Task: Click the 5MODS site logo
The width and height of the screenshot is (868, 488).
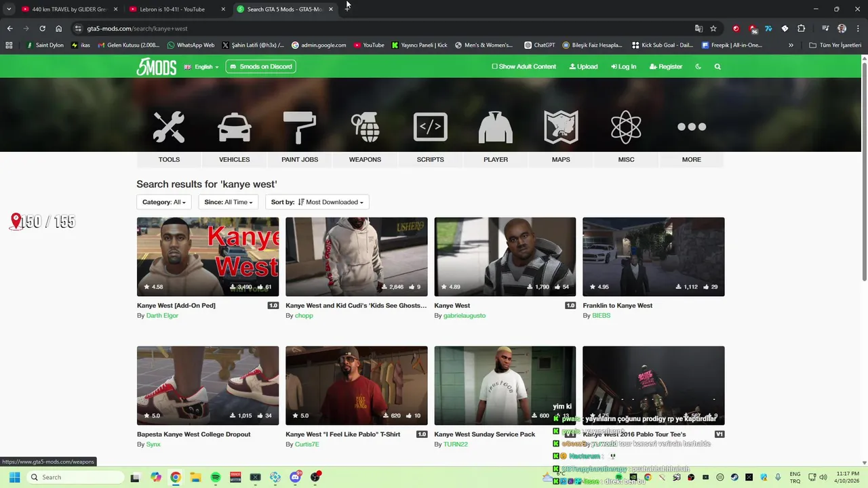Action: pyautogui.click(x=157, y=66)
